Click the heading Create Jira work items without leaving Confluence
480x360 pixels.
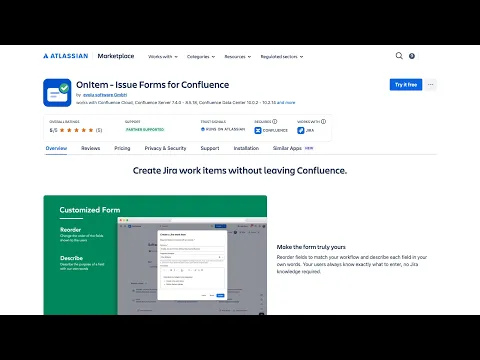point(240,171)
